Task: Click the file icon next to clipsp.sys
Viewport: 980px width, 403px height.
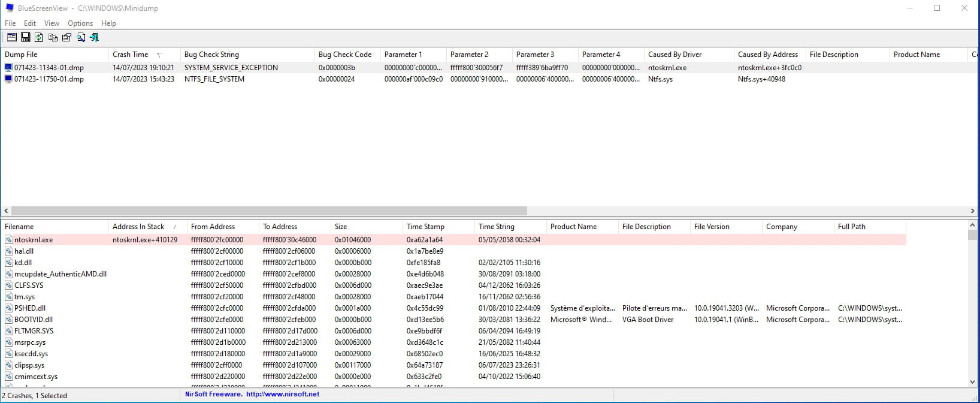Action: (x=8, y=365)
